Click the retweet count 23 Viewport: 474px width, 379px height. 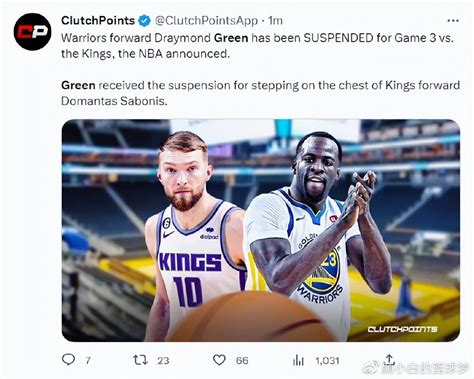tap(163, 361)
